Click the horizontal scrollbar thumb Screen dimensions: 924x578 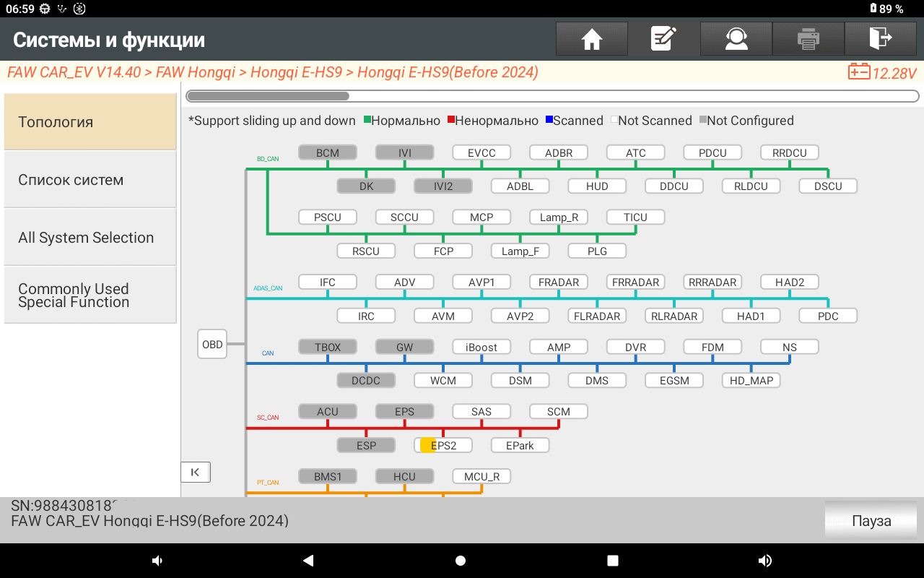point(268,96)
